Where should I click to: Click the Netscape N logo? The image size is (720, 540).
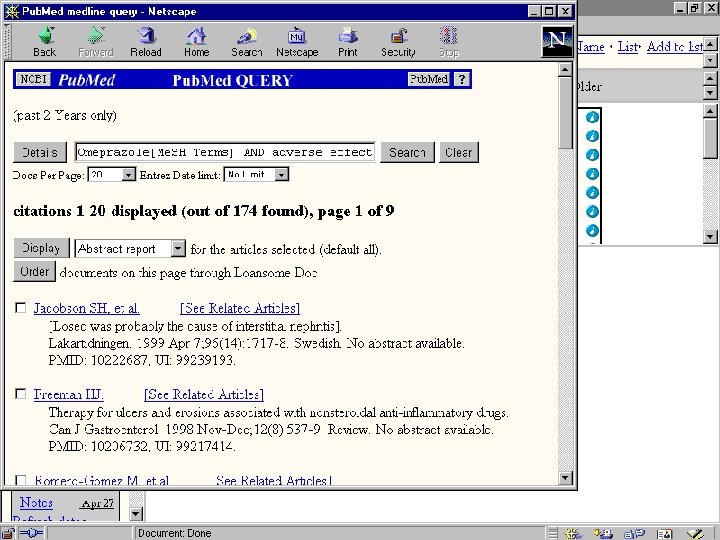coord(557,41)
